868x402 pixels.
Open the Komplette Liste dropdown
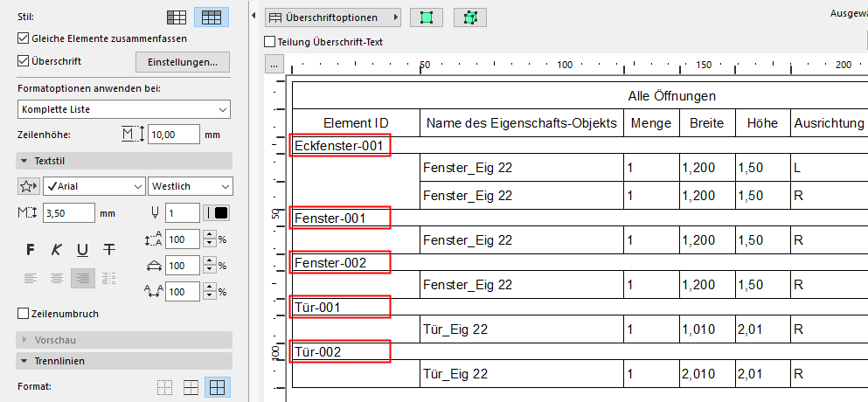[124, 109]
